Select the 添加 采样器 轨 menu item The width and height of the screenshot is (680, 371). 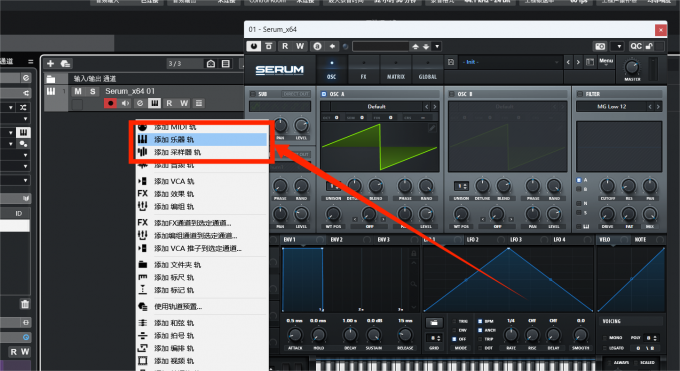(x=201, y=152)
